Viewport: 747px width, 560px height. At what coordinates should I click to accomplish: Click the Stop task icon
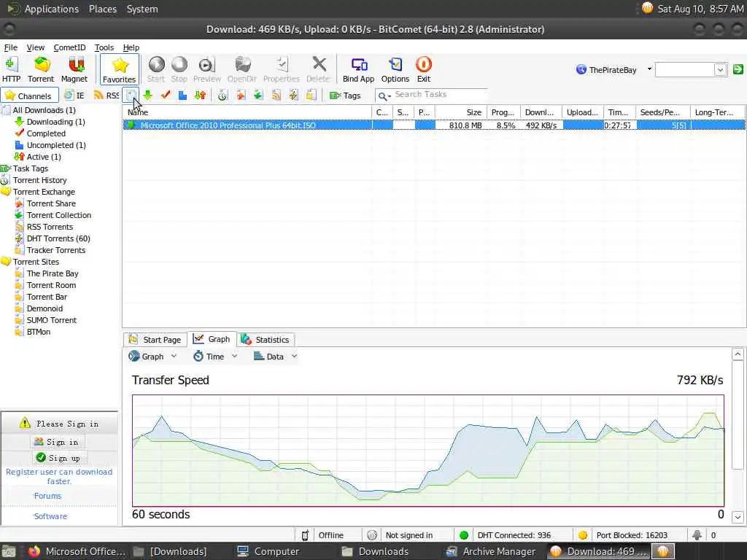[x=179, y=69]
